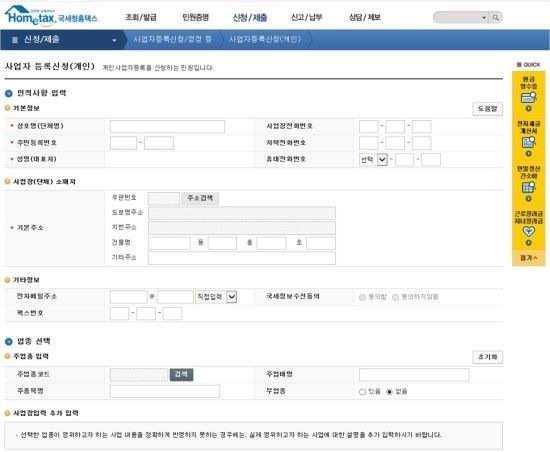The width and height of the screenshot is (550, 452).
Task: Click the last 자택전화번호 field
Action: point(422,143)
